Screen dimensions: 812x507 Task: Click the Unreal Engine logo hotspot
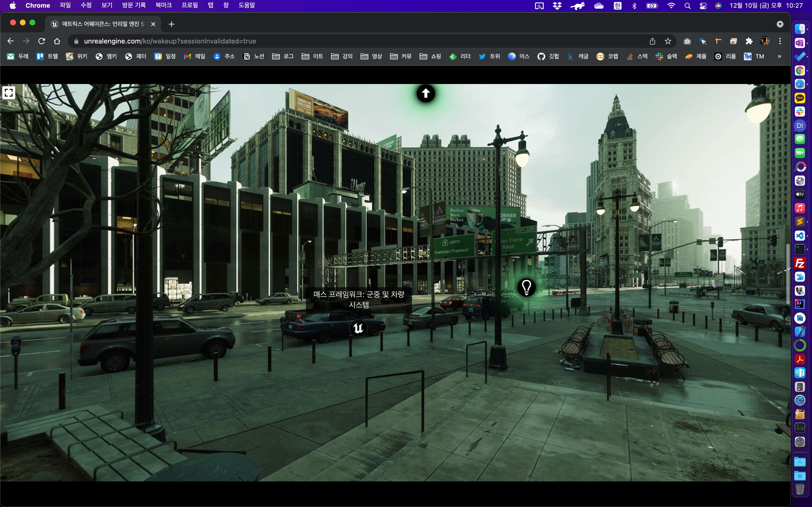pyautogui.click(x=358, y=328)
